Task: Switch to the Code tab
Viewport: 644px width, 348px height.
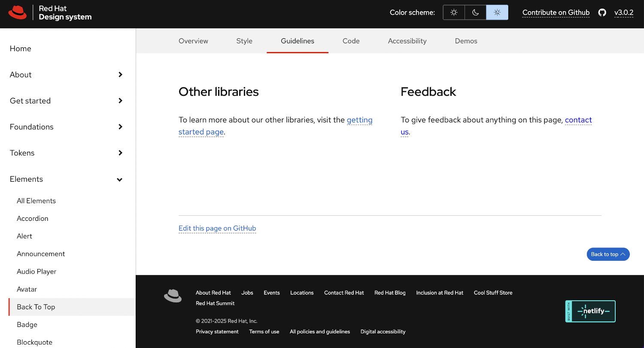Action: pyautogui.click(x=351, y=41)
